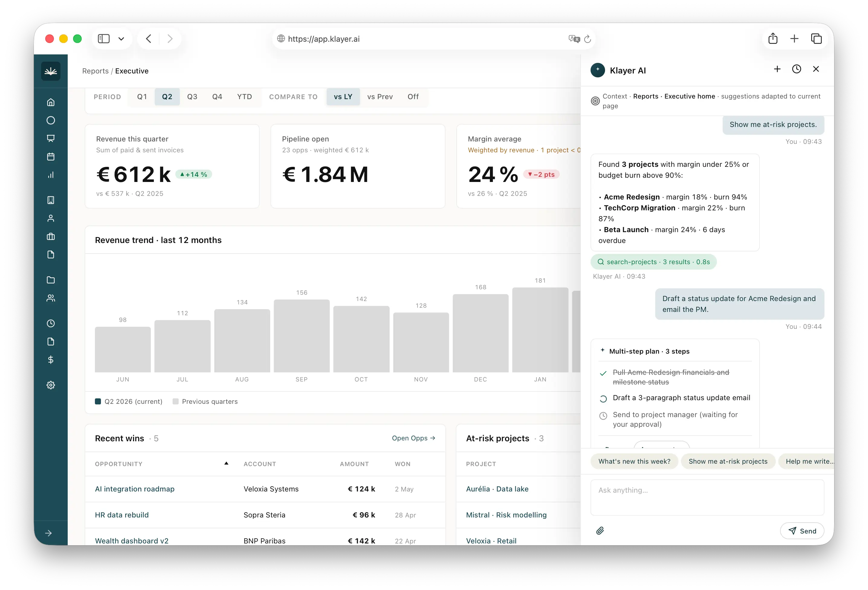Open the dollar sign finance sidebar icon
The width and height of the screenshot is (868, 590).
tap(51, 360)
